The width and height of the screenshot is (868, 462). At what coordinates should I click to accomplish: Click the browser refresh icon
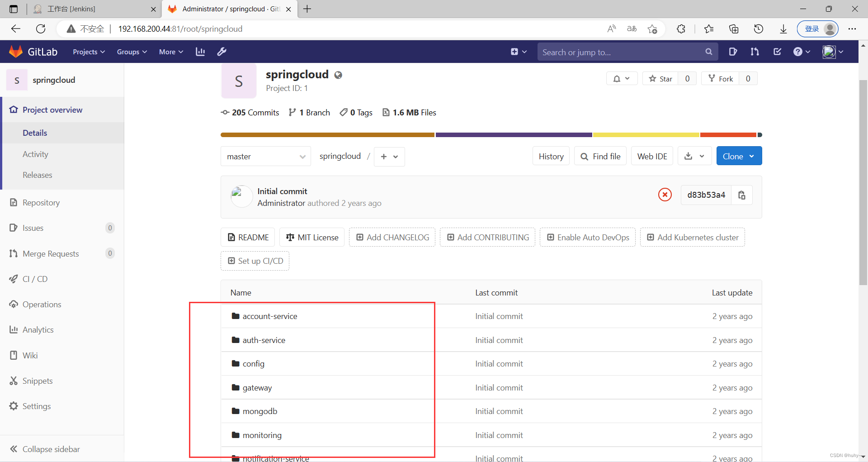[x=41, y=29]
